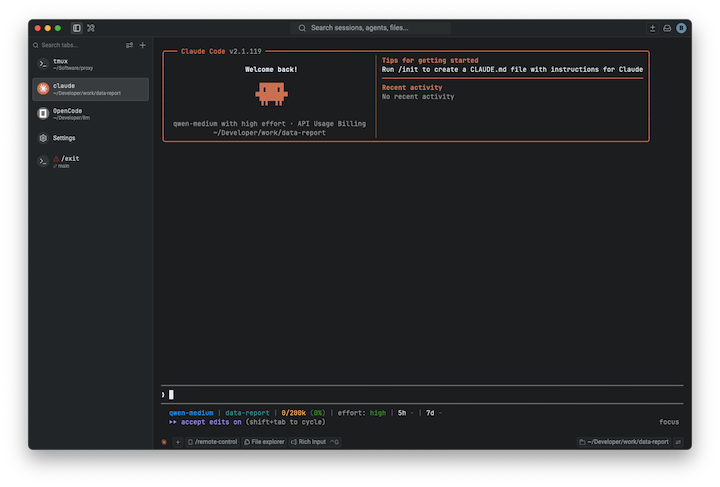Open the File explorer button

(264, 442)
